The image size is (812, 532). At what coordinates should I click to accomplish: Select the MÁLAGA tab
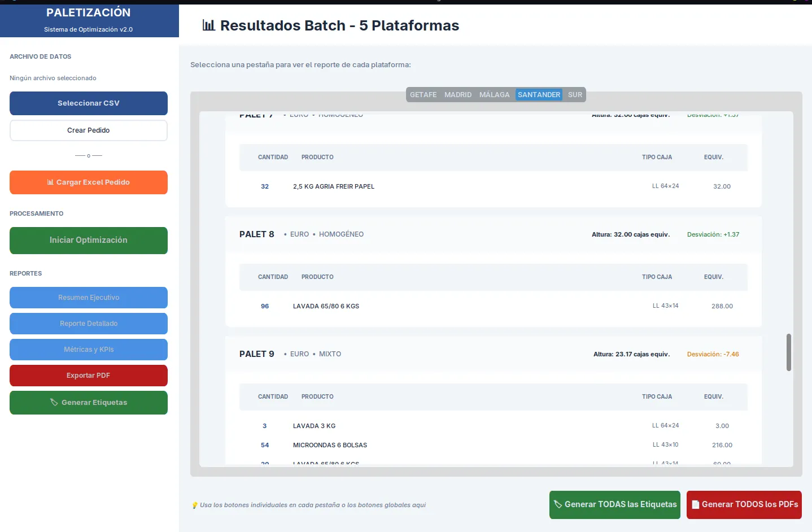(495, 94)
